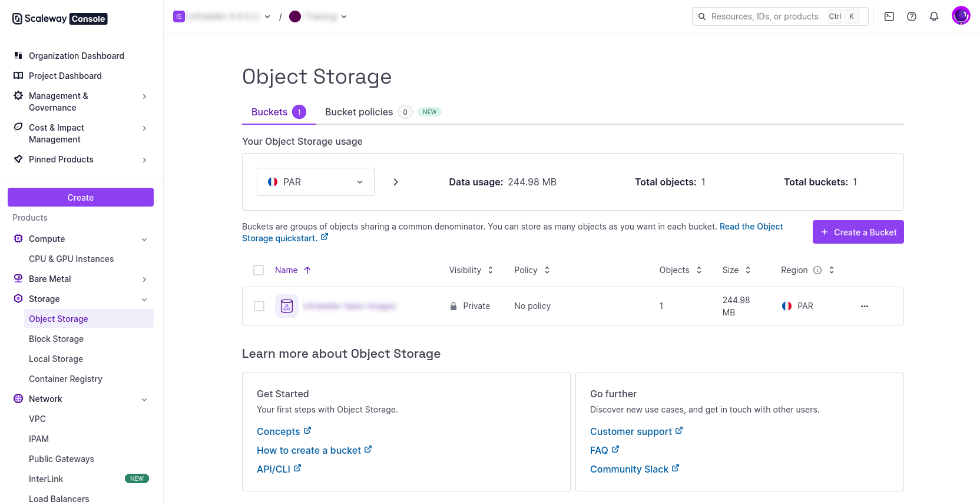Click the Name sort ascending arrow
The width and height of the screenshot is (980, 502).
tap(307, 270)
